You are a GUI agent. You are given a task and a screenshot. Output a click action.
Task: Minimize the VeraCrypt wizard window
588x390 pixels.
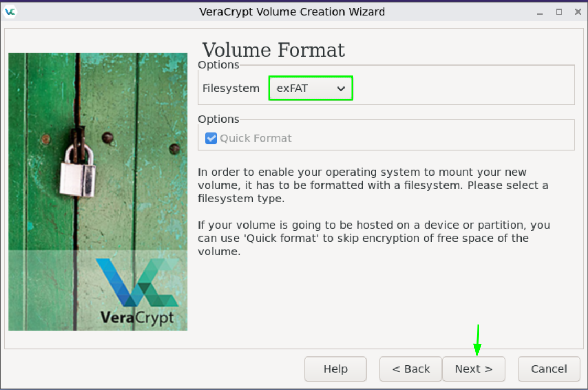(x=540, y=13)
